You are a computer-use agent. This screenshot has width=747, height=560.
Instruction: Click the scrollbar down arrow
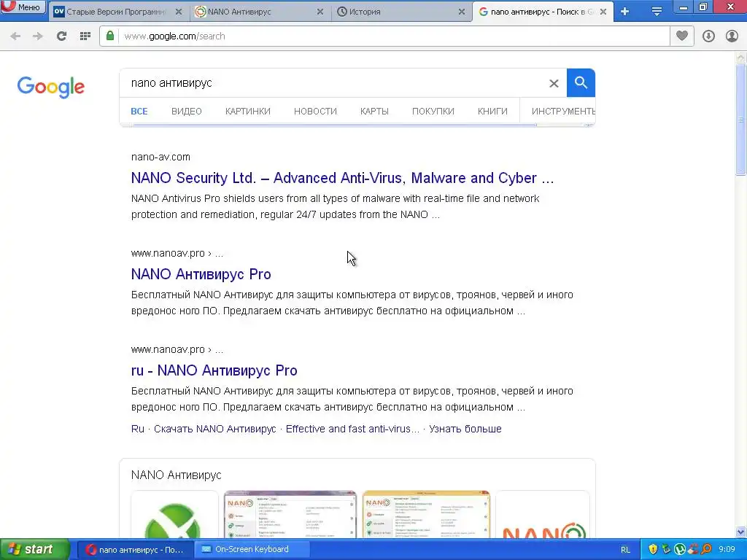pyautogui.click(x=741, y=532)
